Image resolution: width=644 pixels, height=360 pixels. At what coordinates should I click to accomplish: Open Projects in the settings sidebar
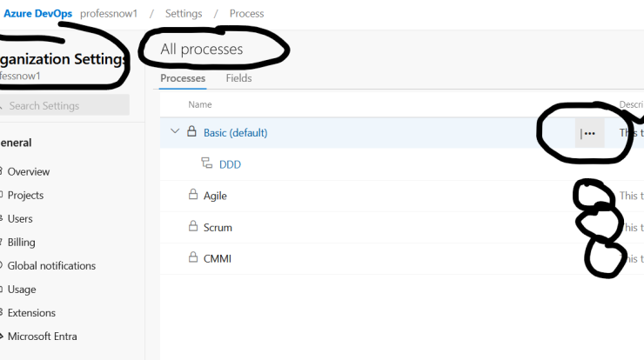[x=25, y=196]
